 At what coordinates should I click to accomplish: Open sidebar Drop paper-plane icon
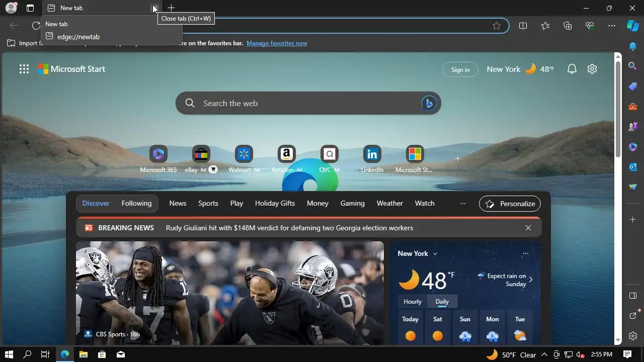[x=633, y=187]
